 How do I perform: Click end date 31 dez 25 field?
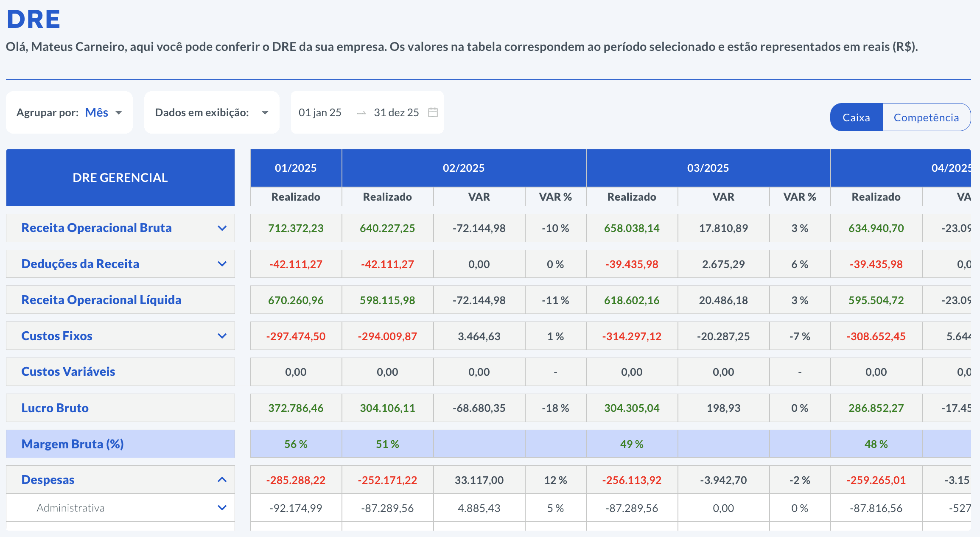pos(396,112)
